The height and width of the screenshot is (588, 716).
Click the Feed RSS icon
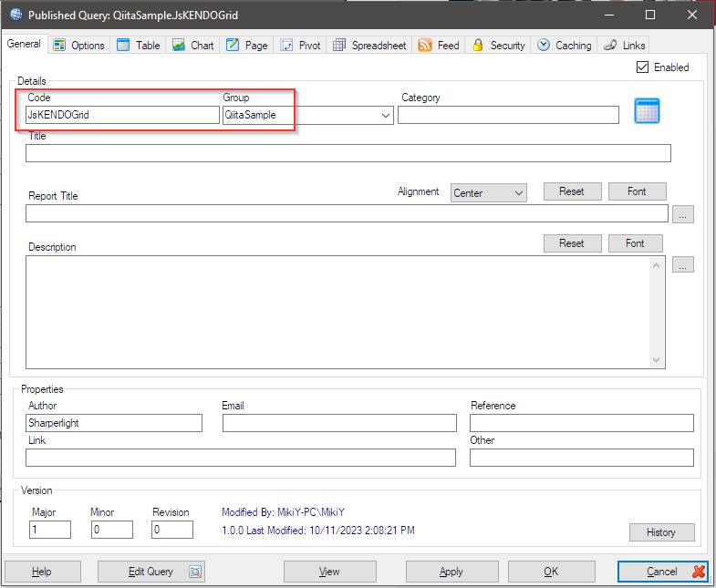[x=425, y=46]
